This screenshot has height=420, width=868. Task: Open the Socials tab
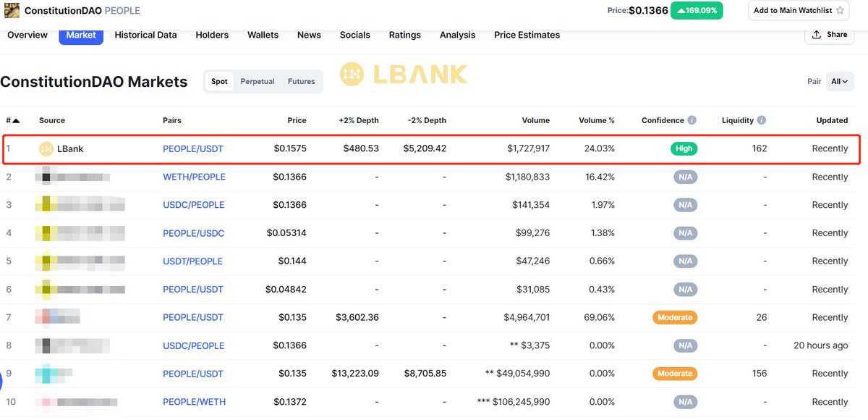[355, 35]
